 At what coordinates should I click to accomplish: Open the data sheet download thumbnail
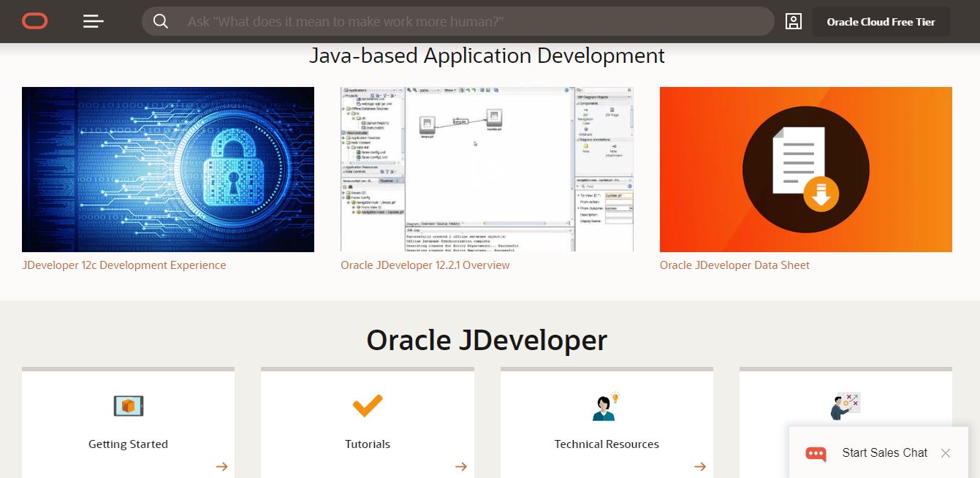(x=806, y=170)
